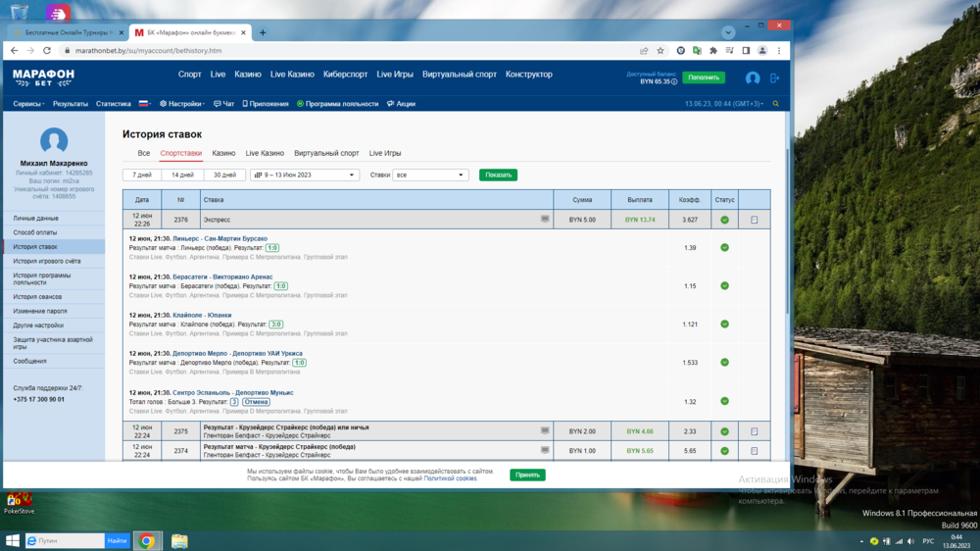Click the logout icon in site header
980x551 pixels.
pos(774,78)
